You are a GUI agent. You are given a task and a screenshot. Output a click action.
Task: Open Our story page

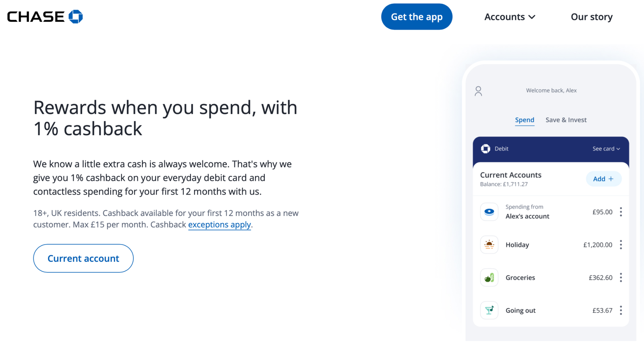[592, 17]
